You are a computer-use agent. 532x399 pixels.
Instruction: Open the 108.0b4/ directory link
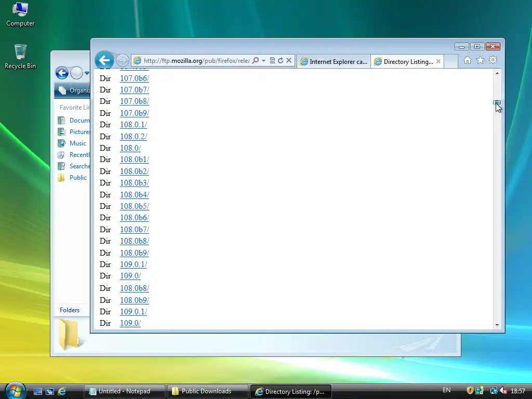point(135,195)
